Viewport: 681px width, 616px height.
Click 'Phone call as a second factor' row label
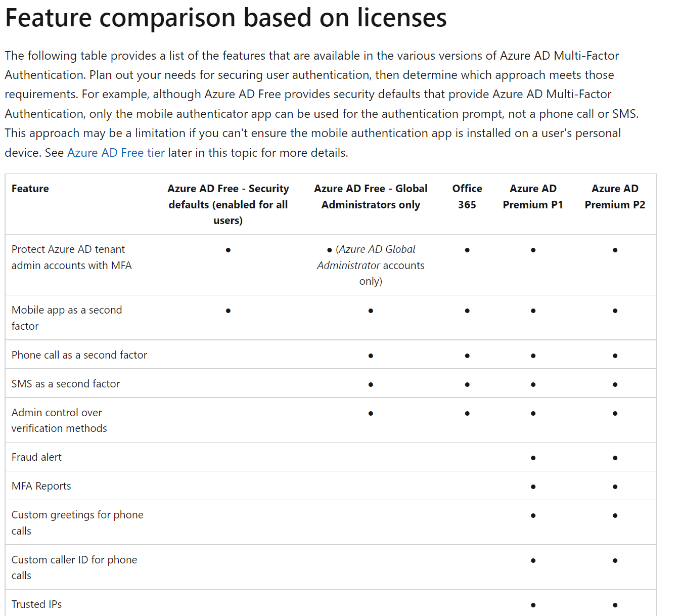pyautogui.click(x=79, y=355)
